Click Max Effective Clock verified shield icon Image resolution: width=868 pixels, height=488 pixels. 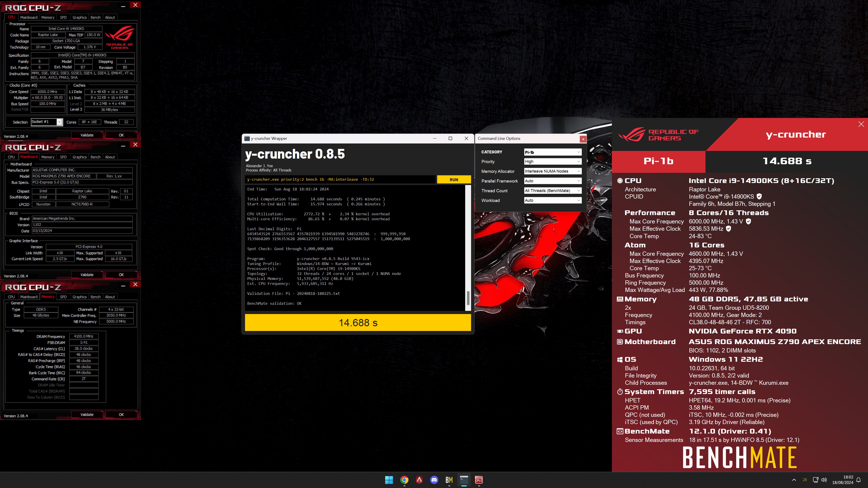pos(729,229)
